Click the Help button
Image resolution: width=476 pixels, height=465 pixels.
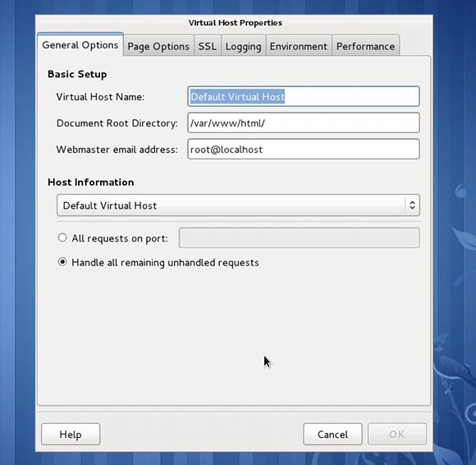pos(71,434)
